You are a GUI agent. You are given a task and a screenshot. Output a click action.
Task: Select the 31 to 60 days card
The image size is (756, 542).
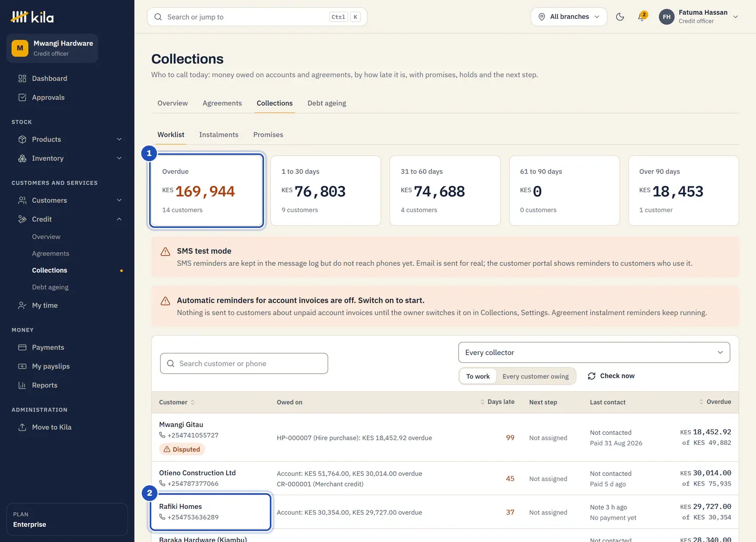click(x=445, y=191)
